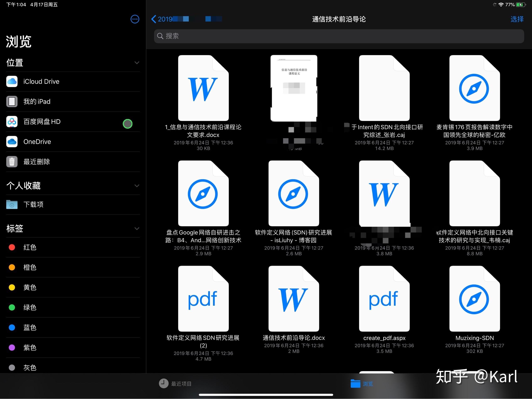Open iCloud Drive location
The width and height of the screenshot is (532, 399).
point(73,81)
